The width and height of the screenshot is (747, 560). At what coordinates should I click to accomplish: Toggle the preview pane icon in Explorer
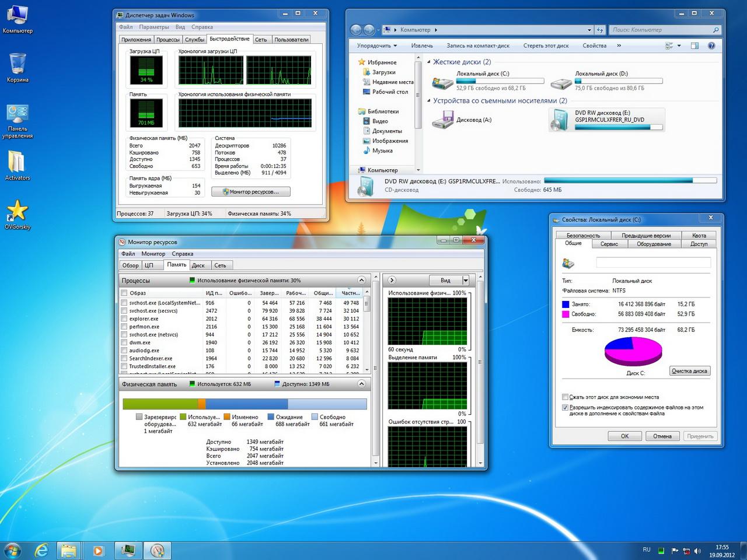click(694, 45)
